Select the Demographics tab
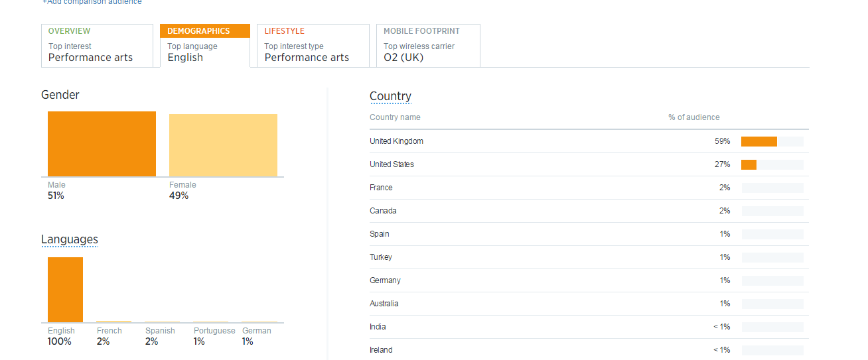 [x=204, y=45]
